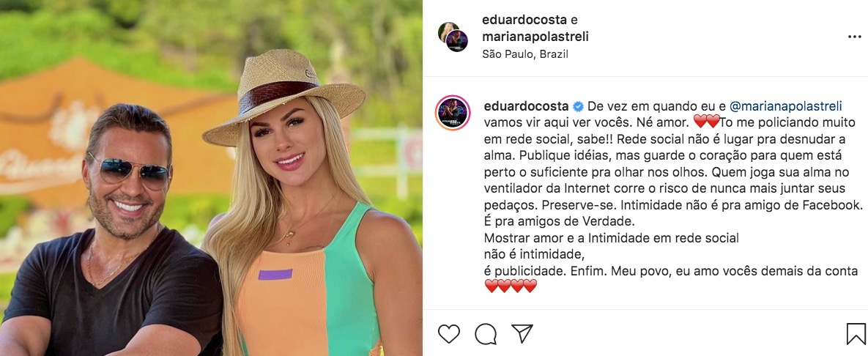This screenshot has height=356, width=868.
Task: Open eduardocosta story ring avatar beside caption
Action: [x=453, y=113]
